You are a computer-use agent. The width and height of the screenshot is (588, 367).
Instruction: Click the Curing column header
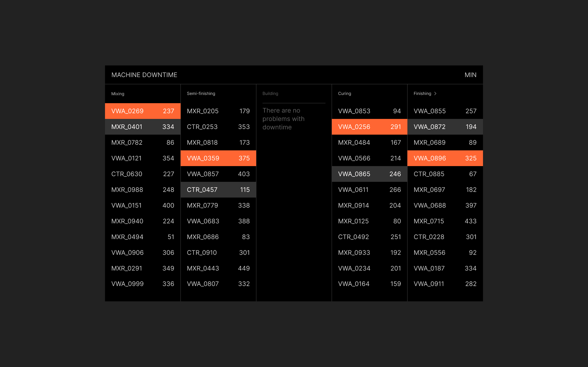(344, 94)
